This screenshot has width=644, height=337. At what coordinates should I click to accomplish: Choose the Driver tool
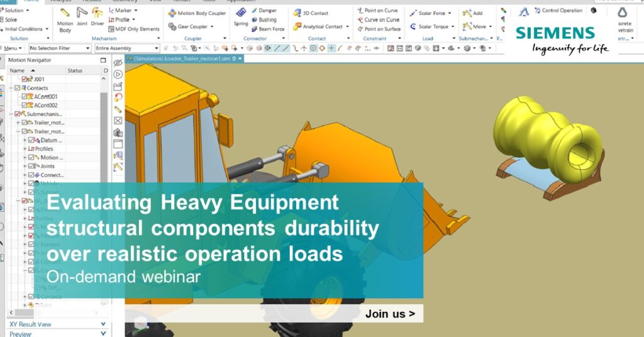97,18
